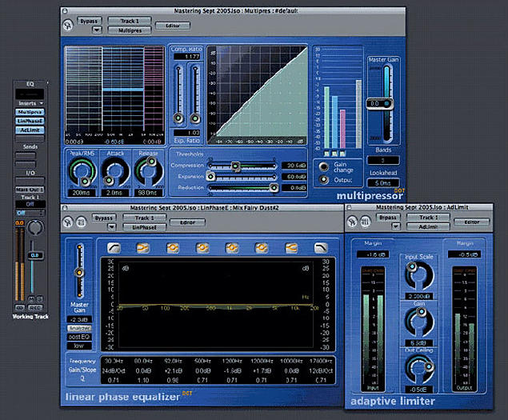Click the Peak/RMS knob in Multipressor
The width and height of the screenshot is (508, 420).
pyautogui.click(x=82, y=172)
